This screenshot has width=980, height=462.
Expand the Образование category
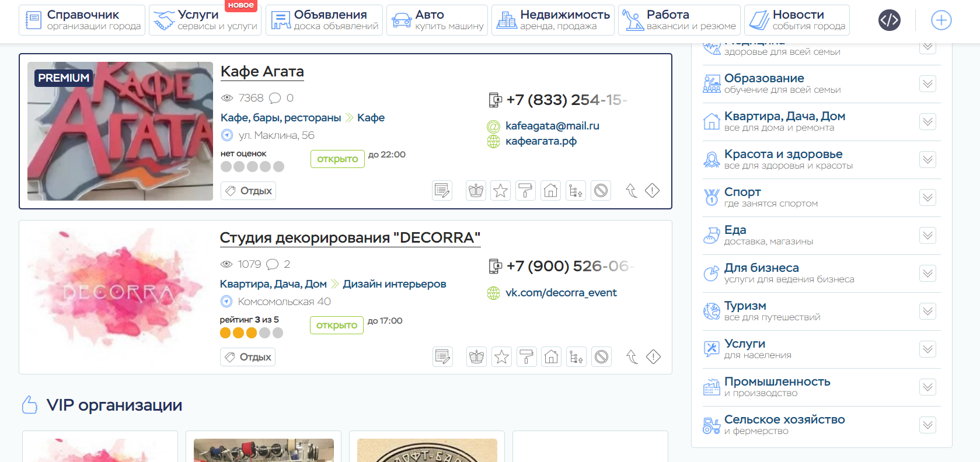(x=927, y=84)
